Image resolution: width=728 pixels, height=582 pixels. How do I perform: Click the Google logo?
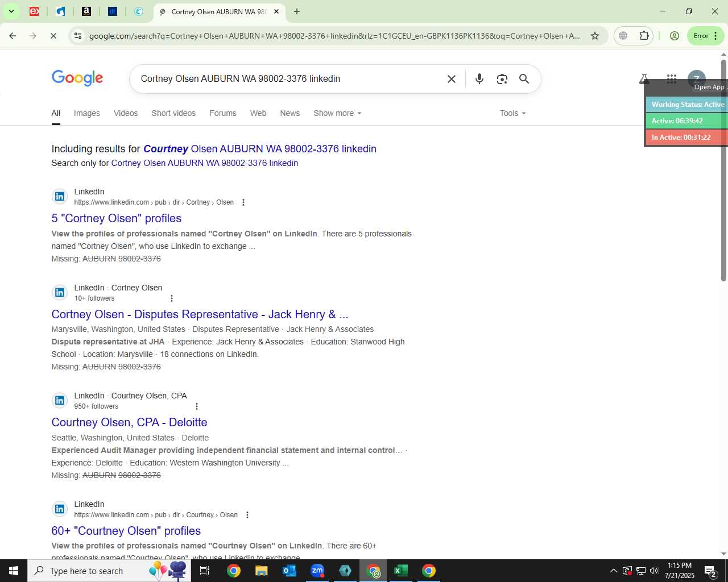[x=77, y=78]
